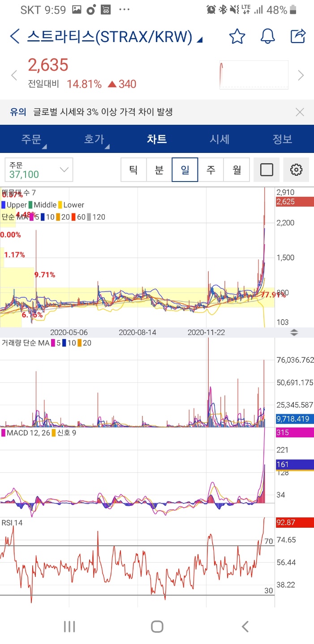Screen dimensions: 314x644
Task: Add STRAX to favorites with star icon
Action: (x=237, y=36)
